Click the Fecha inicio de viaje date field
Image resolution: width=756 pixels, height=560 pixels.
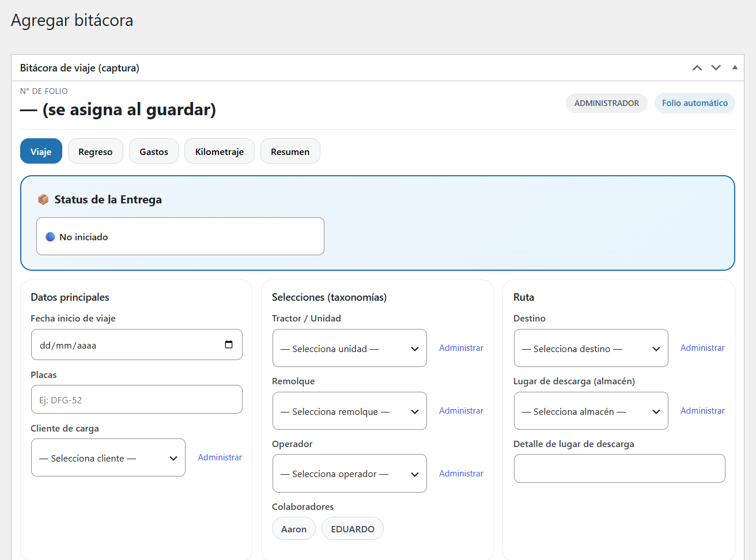coord(137,345)
